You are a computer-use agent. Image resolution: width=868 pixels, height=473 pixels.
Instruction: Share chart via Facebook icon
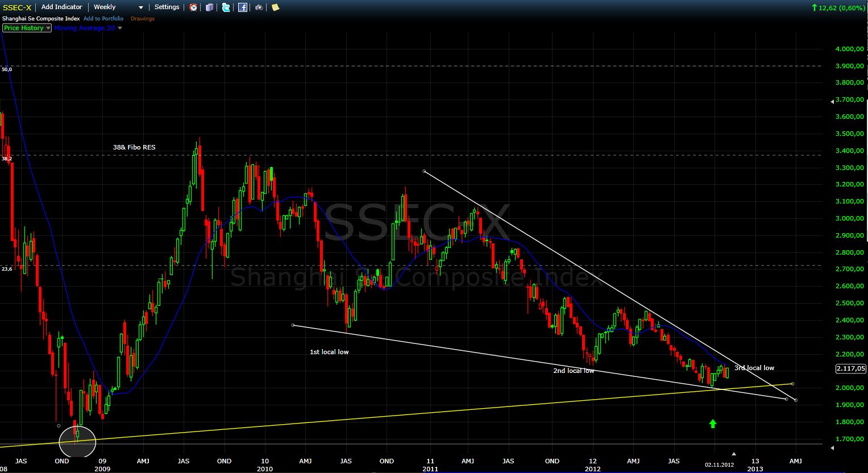point(243,7)
